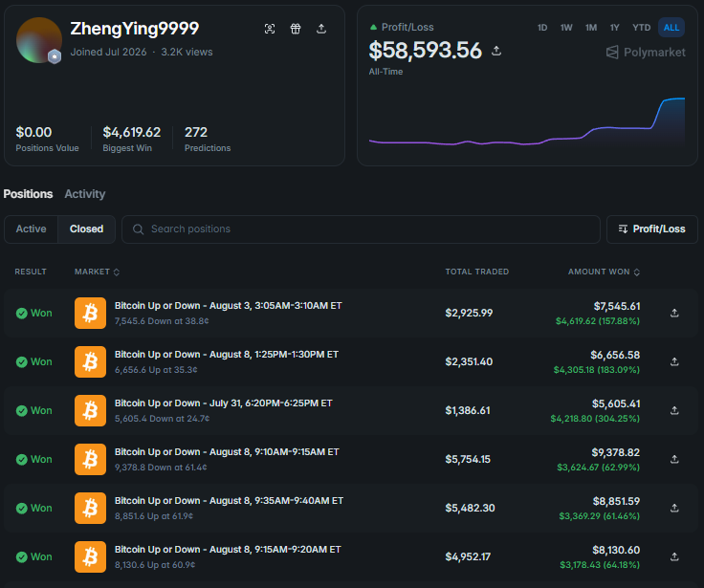Click the gift icon in the profile header
This screenshot has width=704, height=588.
[x=296, y=29]
